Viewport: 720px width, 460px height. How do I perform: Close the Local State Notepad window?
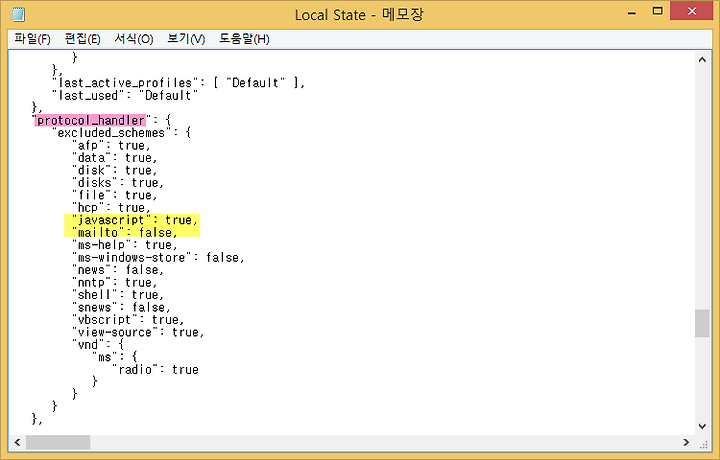(692, 11)
